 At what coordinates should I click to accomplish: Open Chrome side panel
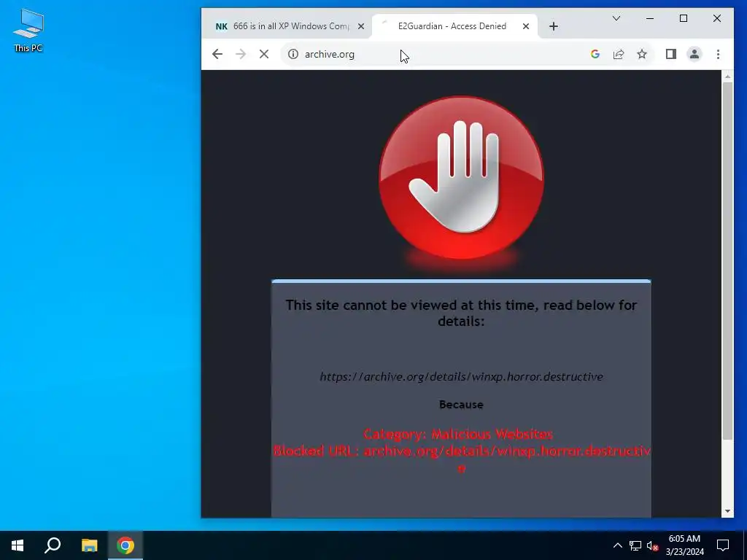(671, 54)
